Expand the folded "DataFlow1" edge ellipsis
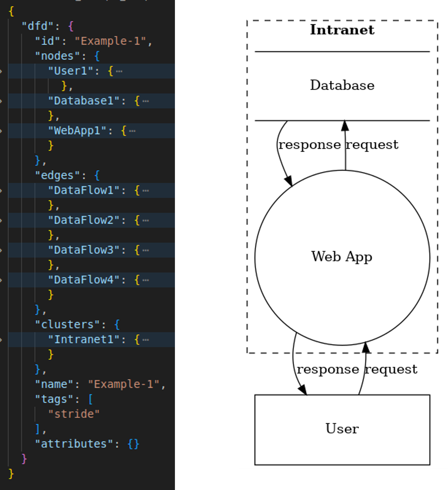This screenshot has width=448, height=490. (x=146, y=191)
